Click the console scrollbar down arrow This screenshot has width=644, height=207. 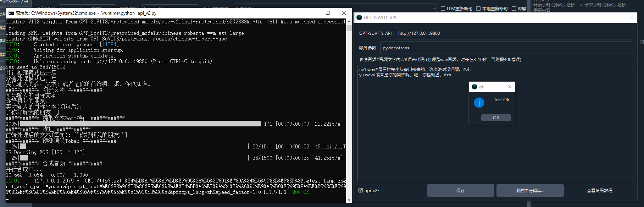click(349, 200)
